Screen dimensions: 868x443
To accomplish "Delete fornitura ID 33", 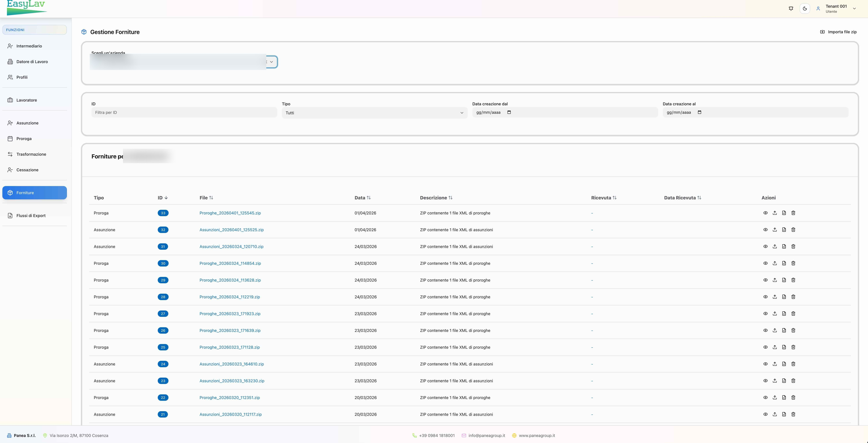I will (793, 213).
